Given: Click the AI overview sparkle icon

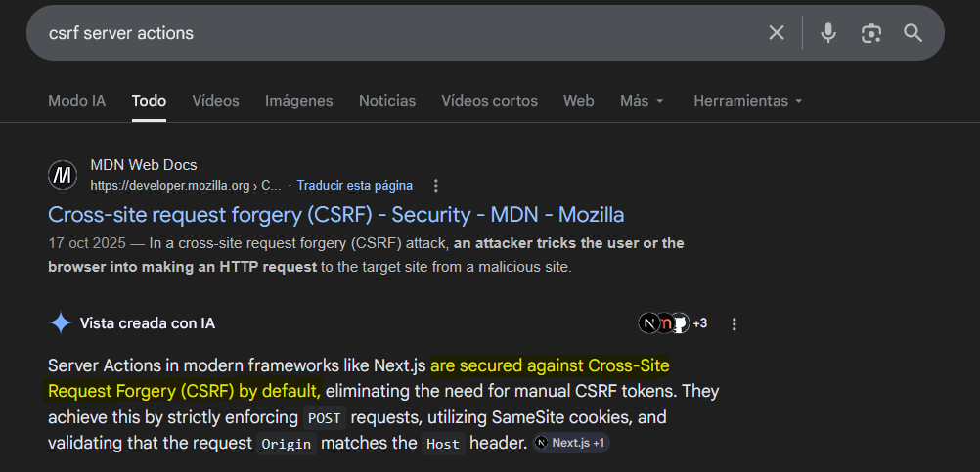Looking at the screenshot, I should point(61,323).
